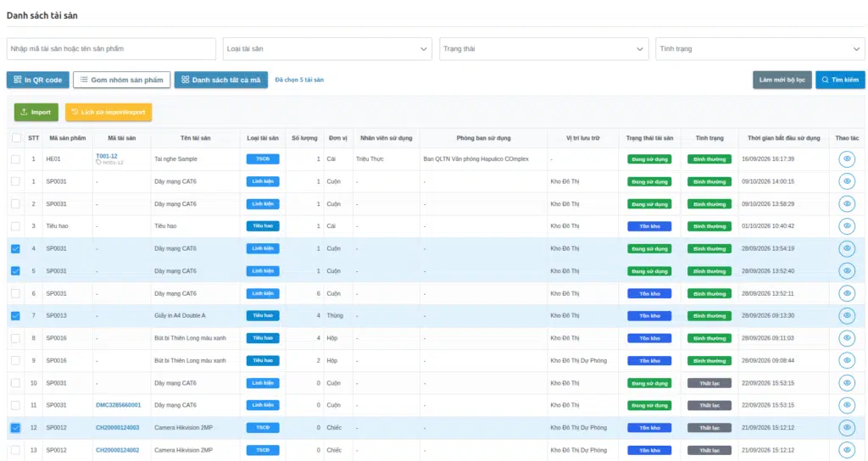
Task: Tick checkbox for row 11 DMC3285660001
Action: (x=15, y=405)
